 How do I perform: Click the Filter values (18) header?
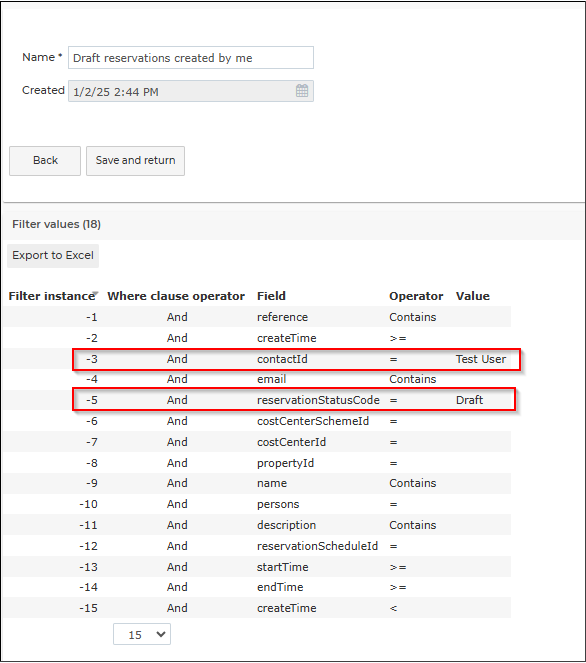[56, 224]
